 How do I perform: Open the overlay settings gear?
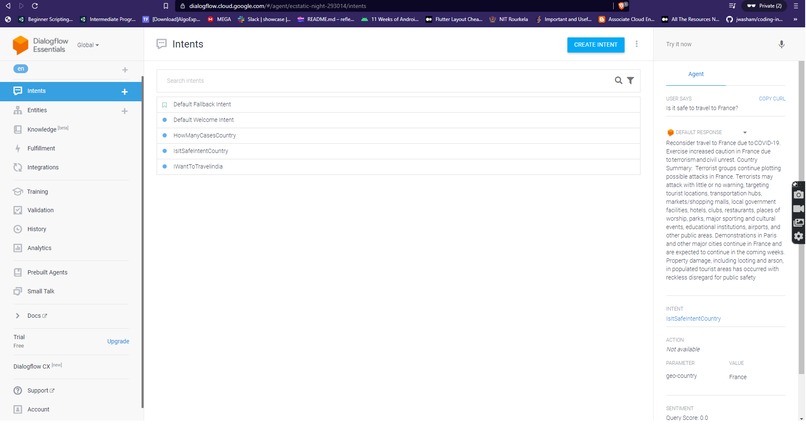(798, 236)
